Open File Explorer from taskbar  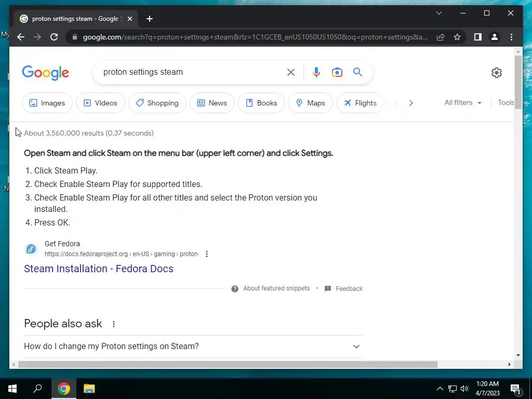pos(89,389)
